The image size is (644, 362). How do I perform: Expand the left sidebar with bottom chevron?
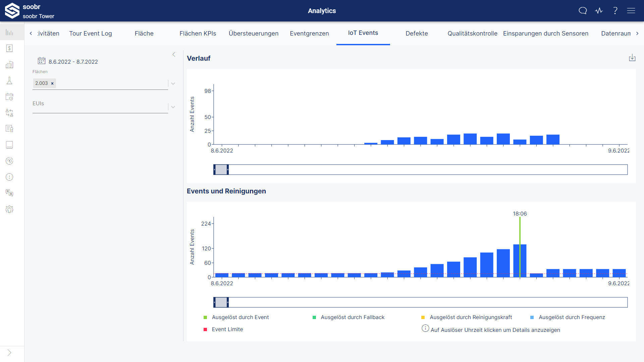tap(9, 353)
